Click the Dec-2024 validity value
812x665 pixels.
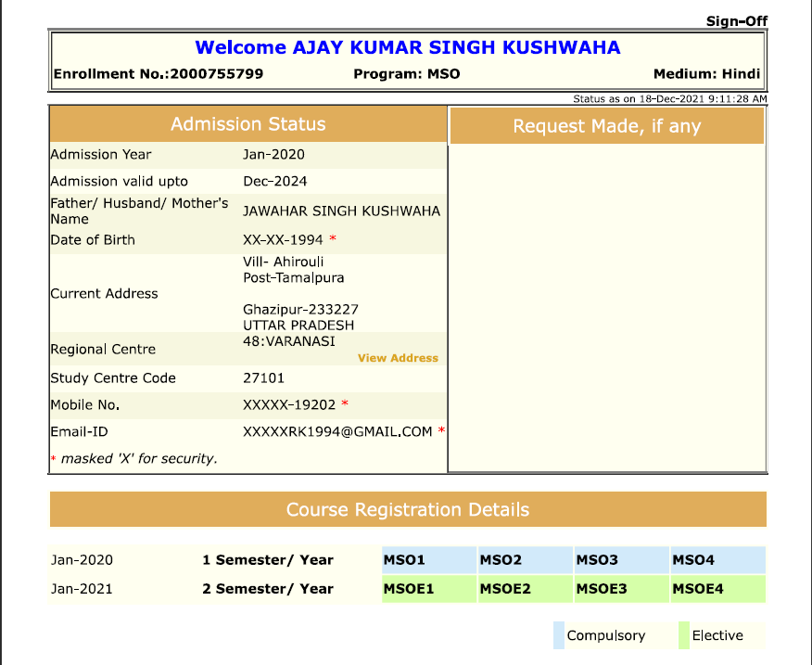tap(275, 182)
